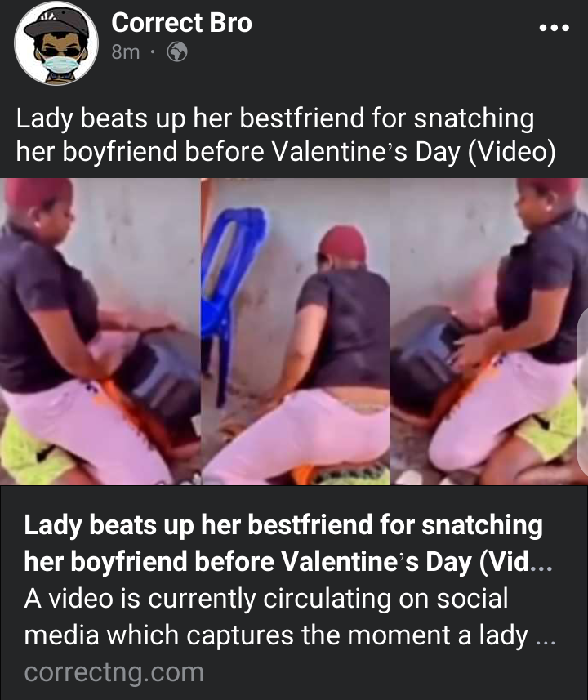Click the dot separator beside the timestamp
588x700 pixels.
(x=154, y=52)
